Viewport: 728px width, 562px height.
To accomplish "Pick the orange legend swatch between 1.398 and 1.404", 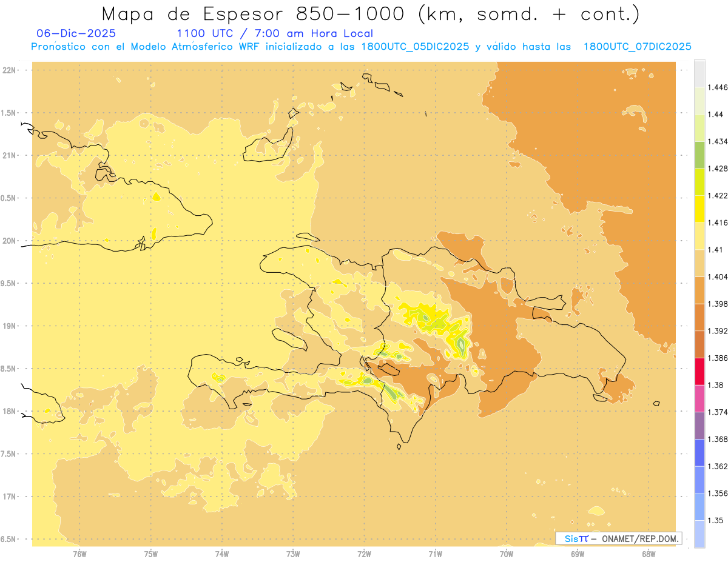I will [x=699, y=290].
